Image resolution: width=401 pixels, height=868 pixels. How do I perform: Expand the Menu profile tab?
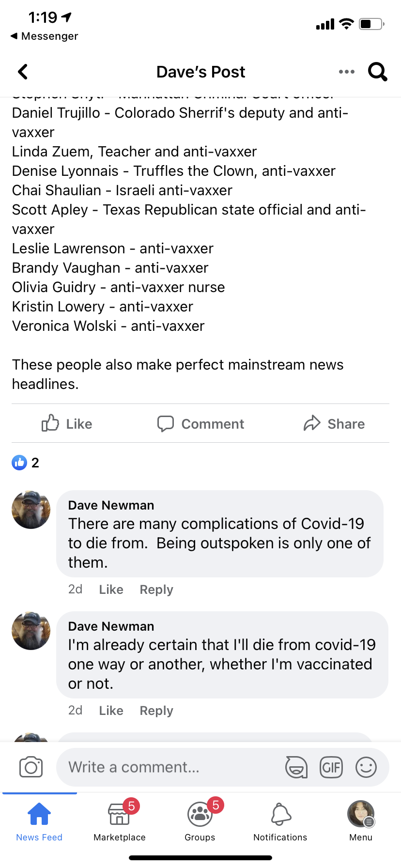(361, 821)
